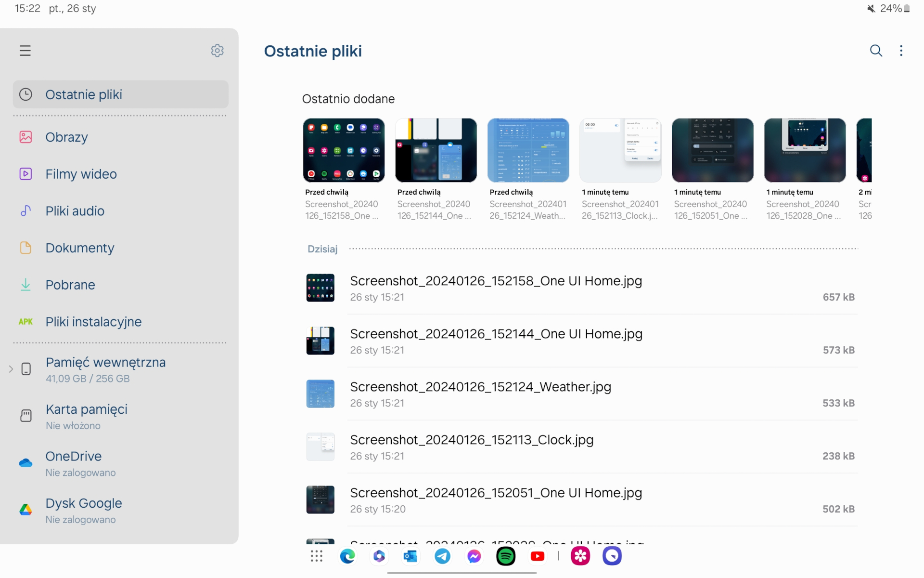924x578 pixels.
Task: Open the three-dot more options menu
Action: pyautogui.click(x=901, y=51)
